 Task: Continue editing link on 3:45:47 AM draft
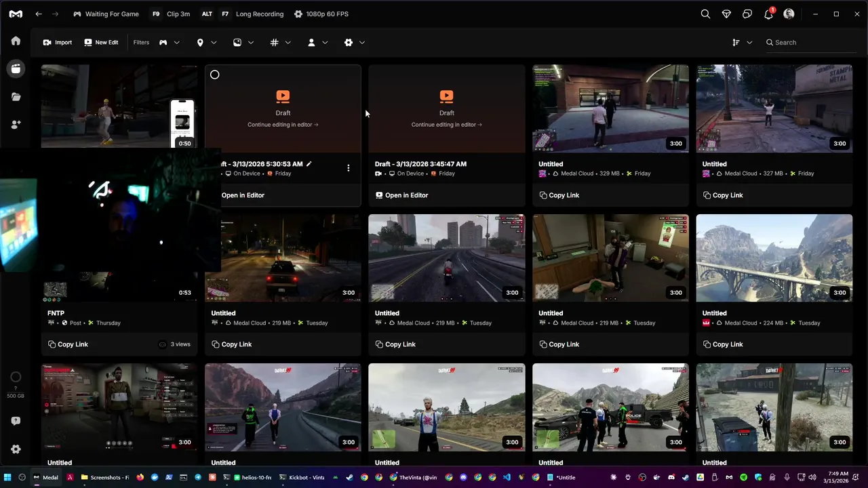(446, 125)
